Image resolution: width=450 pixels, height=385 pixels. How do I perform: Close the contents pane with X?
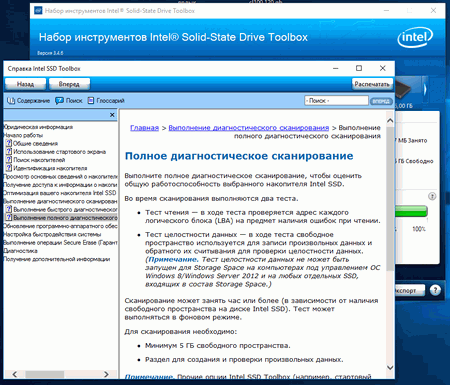tap(112, 115)
